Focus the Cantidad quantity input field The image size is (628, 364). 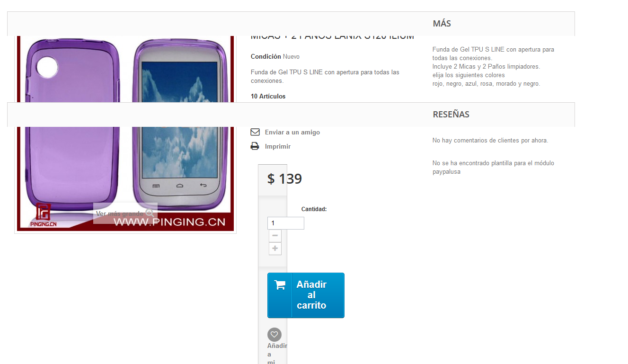point(286,223)
